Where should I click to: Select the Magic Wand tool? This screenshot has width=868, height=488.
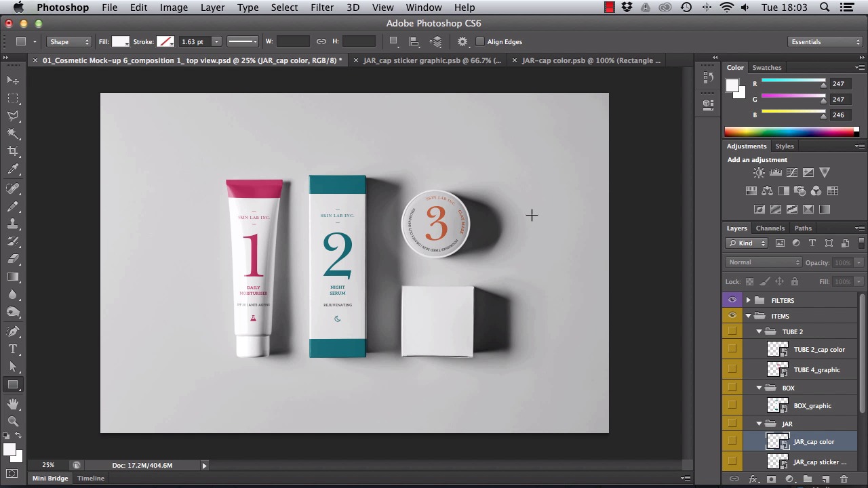[x=13, y=134]
